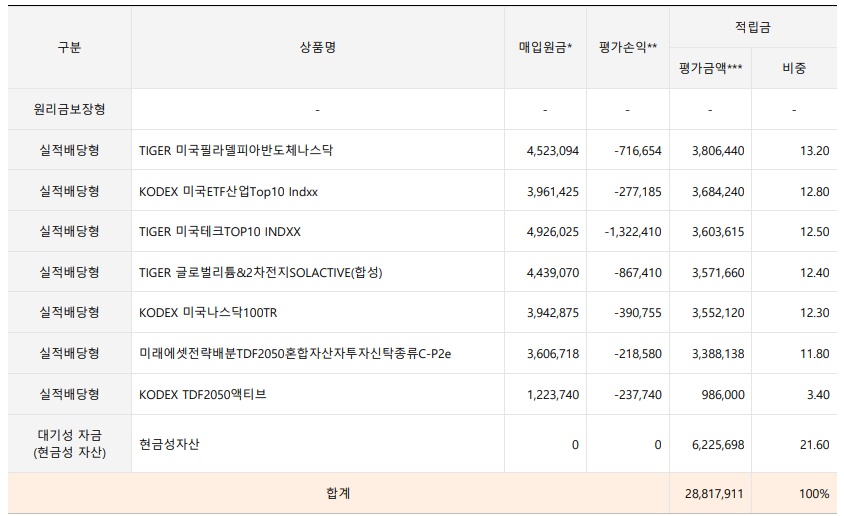Image resolution: width=844 pixels, height=516 pixels.
Task: Click the 평가금액*** sub-header
Action: [x=710, y=68]
